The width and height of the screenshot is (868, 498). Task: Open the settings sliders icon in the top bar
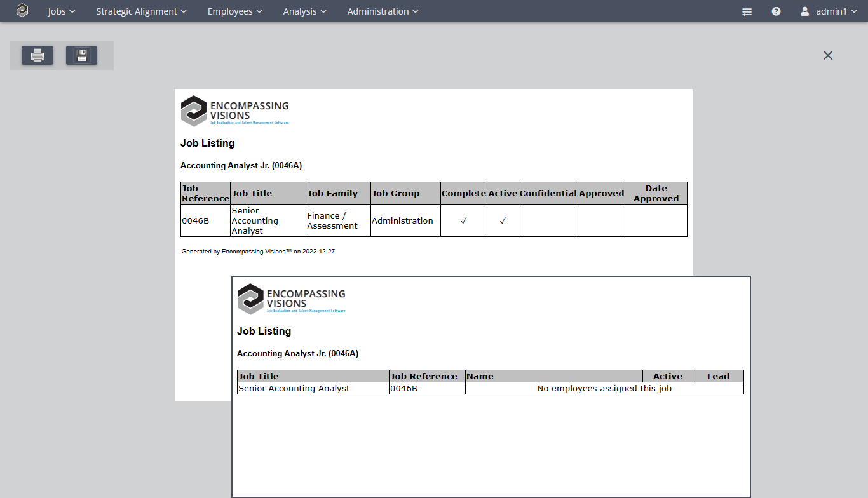click(747, 11)
